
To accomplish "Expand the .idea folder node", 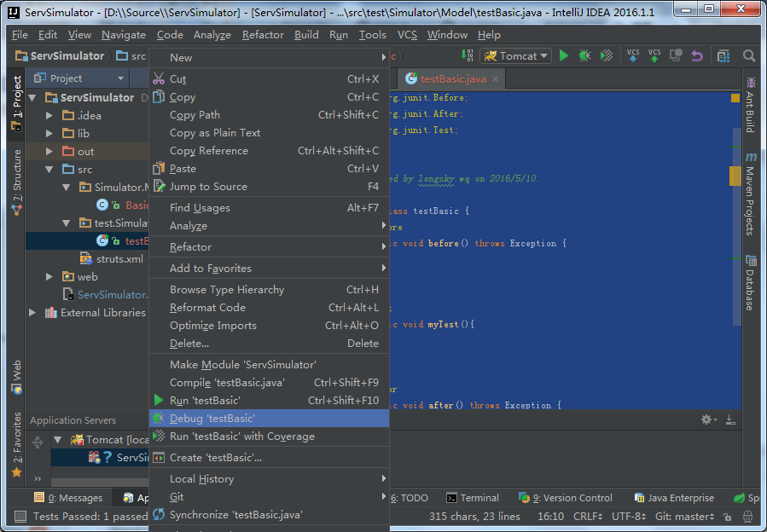I will [x=49, y=115].
